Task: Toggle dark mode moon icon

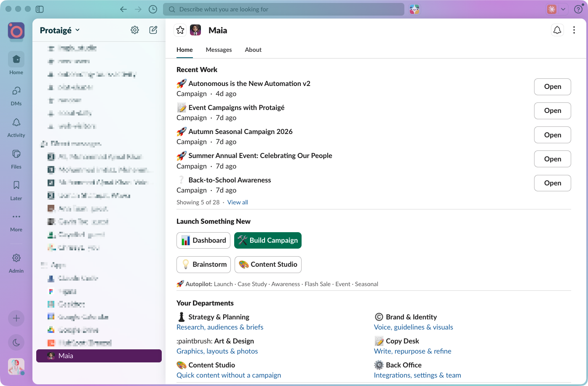Action: pos(16,343)
